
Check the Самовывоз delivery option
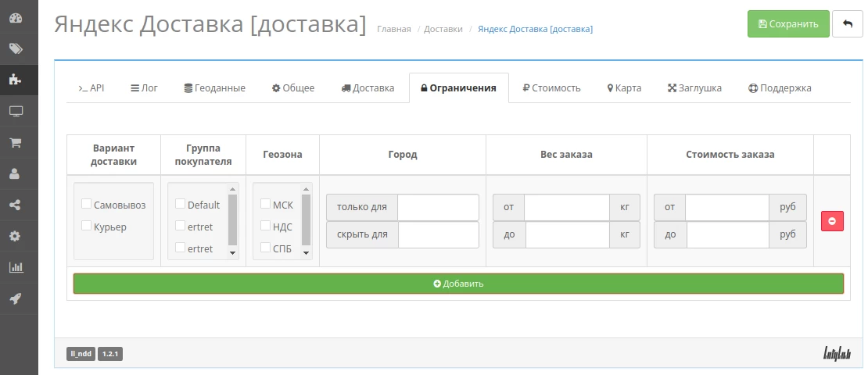(x=86, y=204)
